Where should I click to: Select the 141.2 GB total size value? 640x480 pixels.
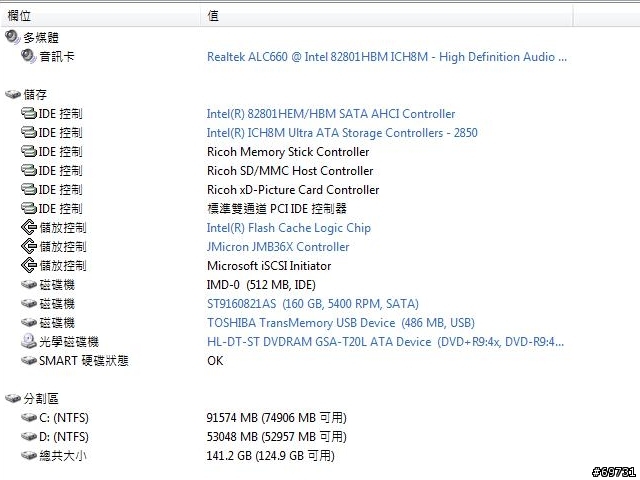(x=271, y=456)
